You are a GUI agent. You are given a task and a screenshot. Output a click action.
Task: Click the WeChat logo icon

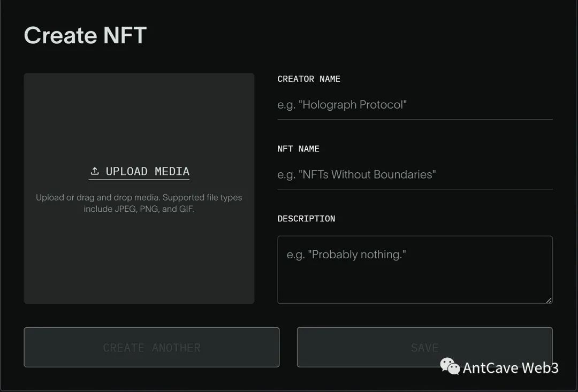450,366
